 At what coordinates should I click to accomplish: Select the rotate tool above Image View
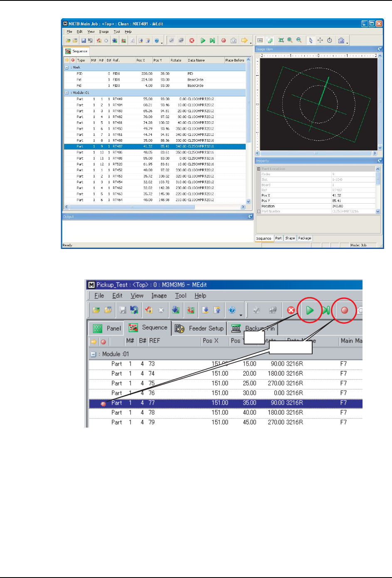point(329,40)
